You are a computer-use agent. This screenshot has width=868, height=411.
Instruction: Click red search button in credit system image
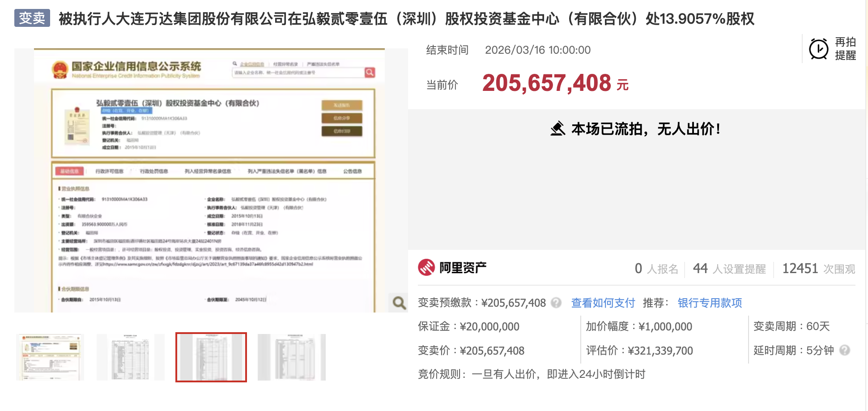tap(370, 73)
